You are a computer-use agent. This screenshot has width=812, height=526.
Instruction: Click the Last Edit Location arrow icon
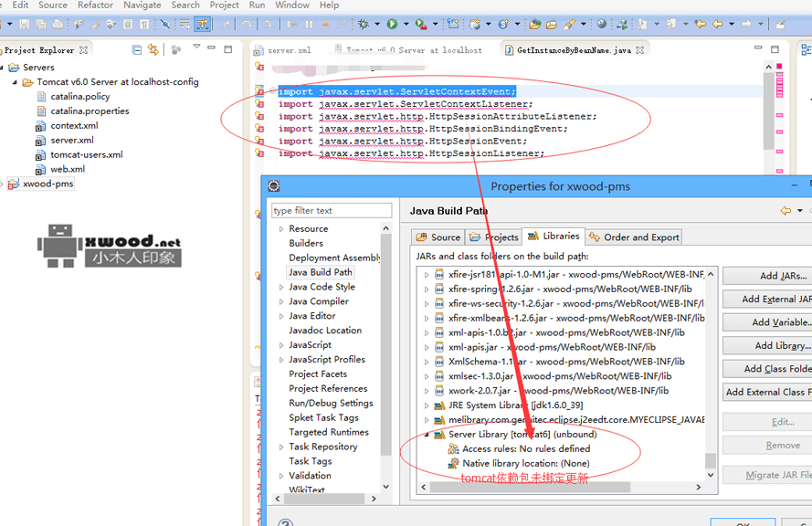(701, 24)
